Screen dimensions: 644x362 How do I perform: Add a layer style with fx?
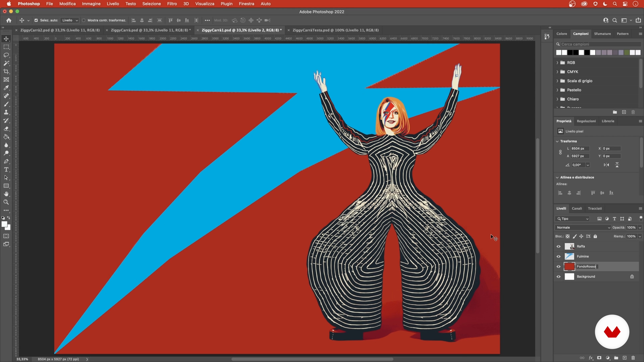coord(591,358)
